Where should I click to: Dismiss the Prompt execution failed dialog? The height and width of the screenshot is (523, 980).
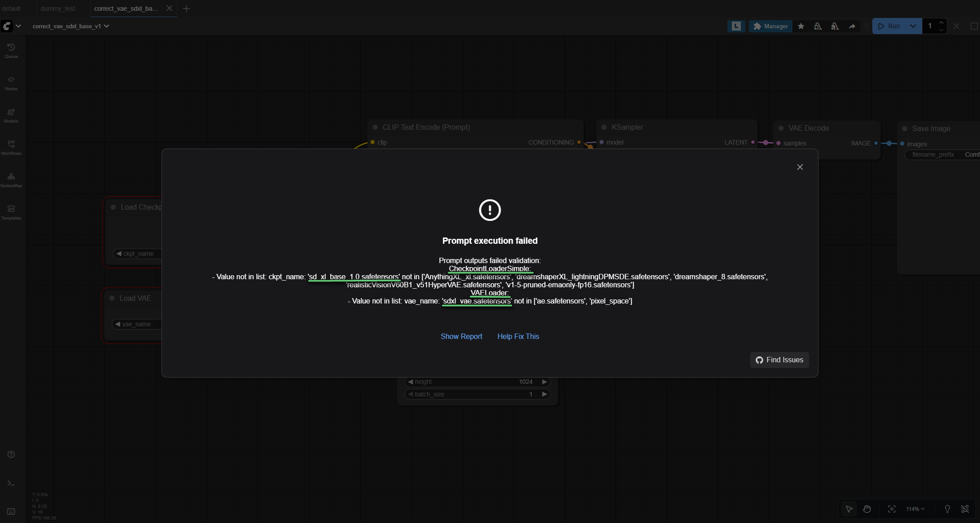pyautogui.click(x=800, y=167)
